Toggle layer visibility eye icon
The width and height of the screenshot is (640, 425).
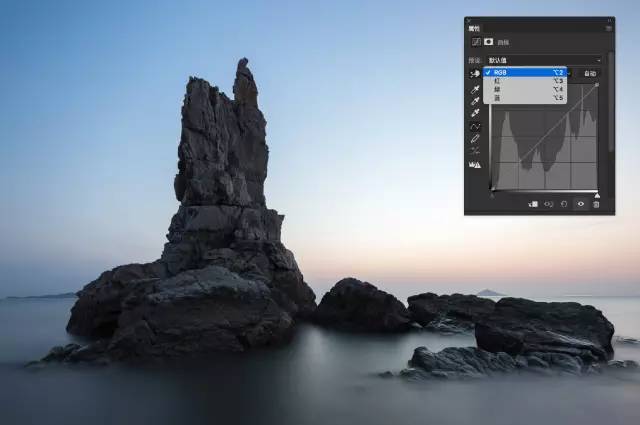click(x=580, y=204)
